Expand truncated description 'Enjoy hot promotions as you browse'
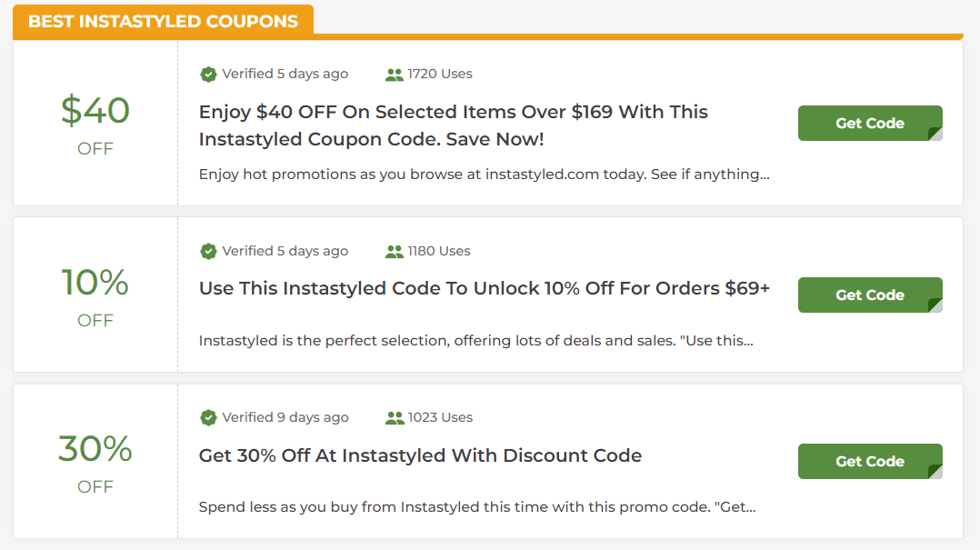The width and height of the screenshot is (980, 550). pyautogui.click(x=485, y=175)
